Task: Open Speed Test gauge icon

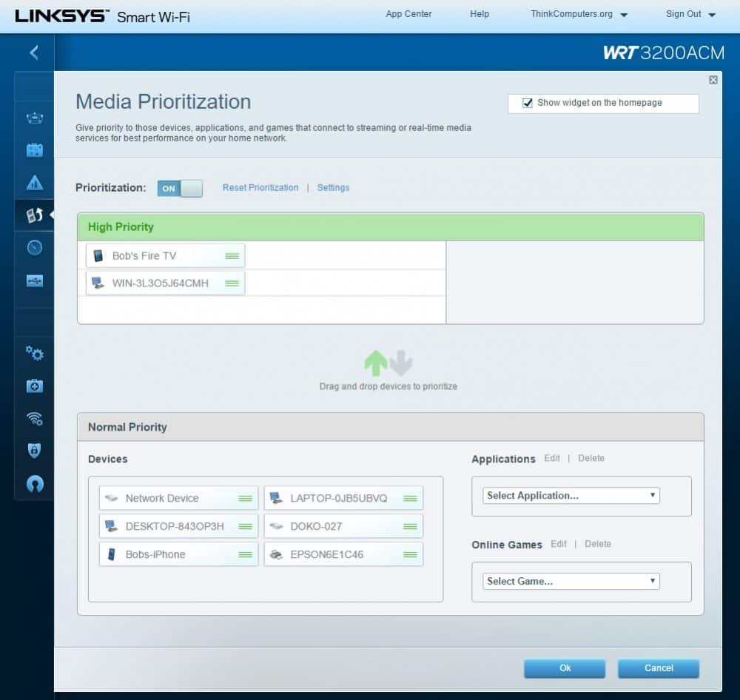Action: [x=35, y=247]
